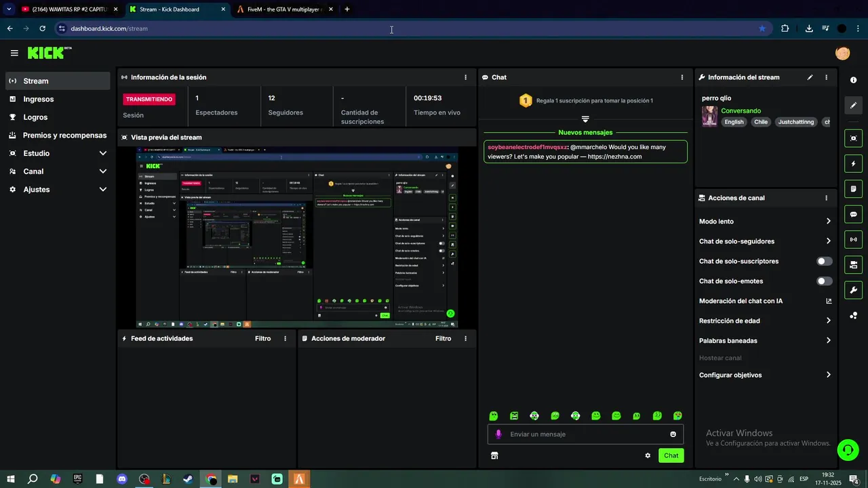Open the Feed de actividades options menu

pyautogui.click(x=285, y=338)
